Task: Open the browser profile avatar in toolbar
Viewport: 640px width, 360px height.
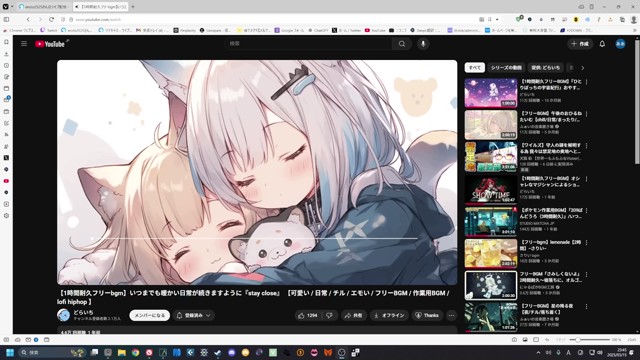Action: (633, 19)
